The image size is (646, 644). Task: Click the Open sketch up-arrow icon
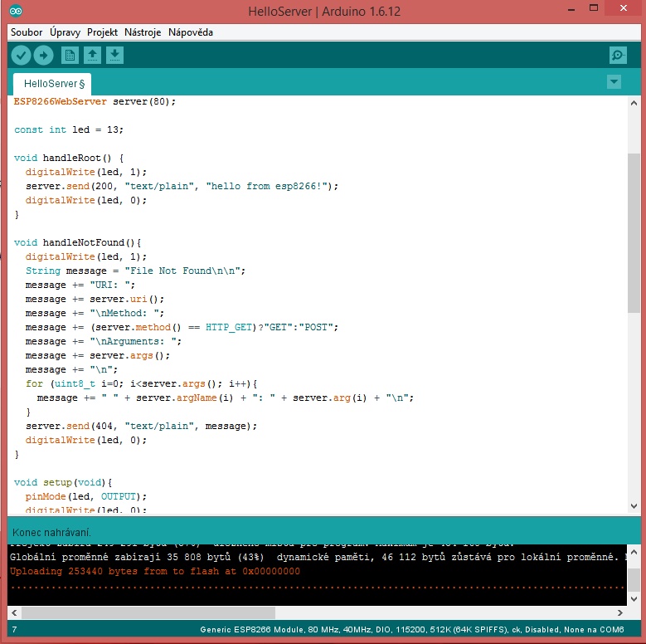(x=92, y=56)
